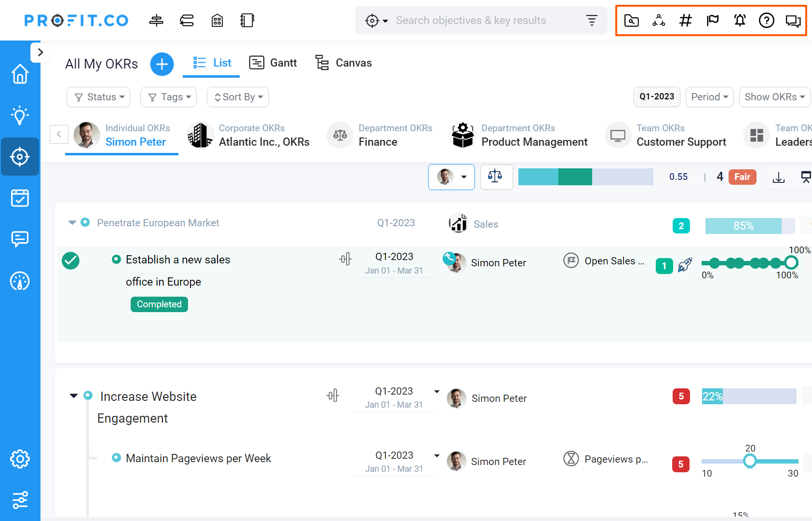
Task: Click the alignment scale icon near the progress bar
Action: coord(496,177)
